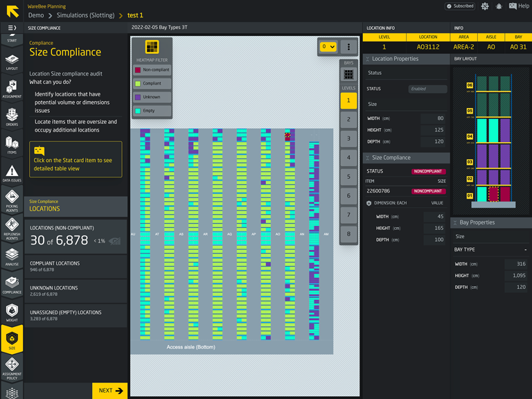532x399 pixels.
Task: Toggle the Unknown heatmap filter
Action: pyautogui.click(x=152, y=97)
